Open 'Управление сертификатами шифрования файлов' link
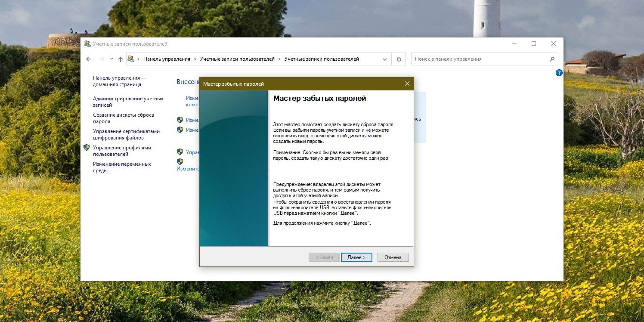This screenshot has height=322, width=644. 126,134
